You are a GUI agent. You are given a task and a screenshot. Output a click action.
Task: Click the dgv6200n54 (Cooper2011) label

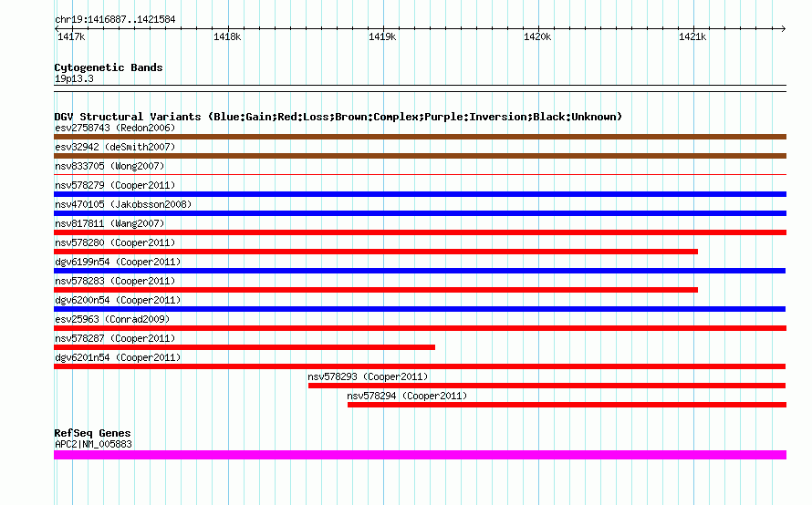point(118,300)
